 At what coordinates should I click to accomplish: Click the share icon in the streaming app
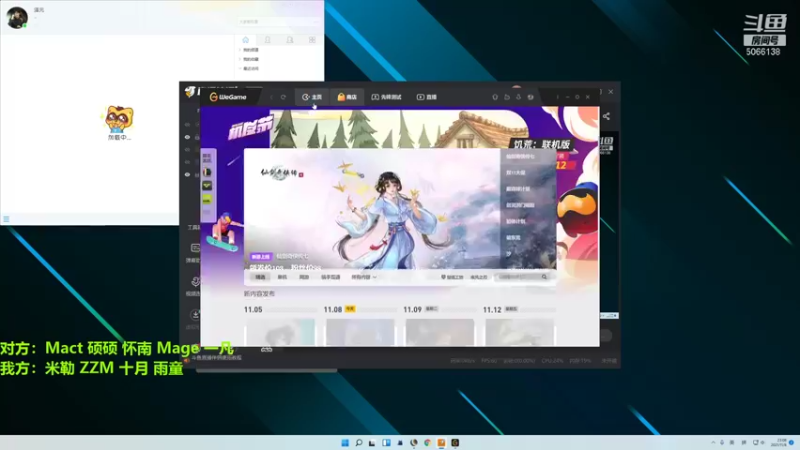click(606, 116)
